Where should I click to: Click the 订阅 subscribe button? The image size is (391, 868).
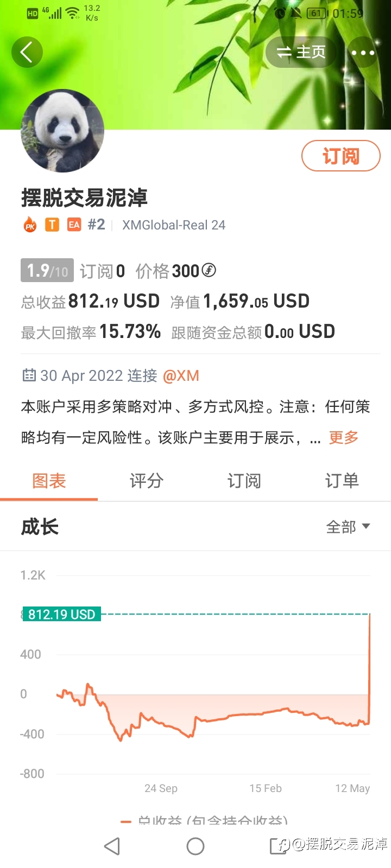341,156
